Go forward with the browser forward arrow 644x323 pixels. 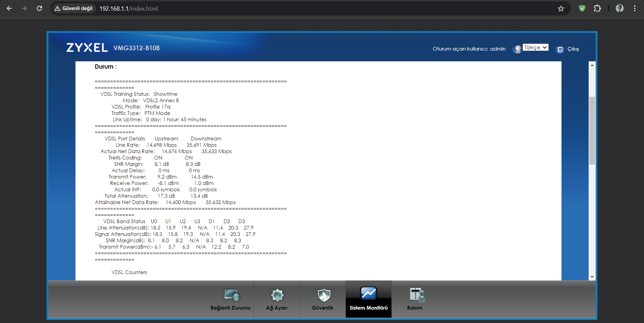24,8
